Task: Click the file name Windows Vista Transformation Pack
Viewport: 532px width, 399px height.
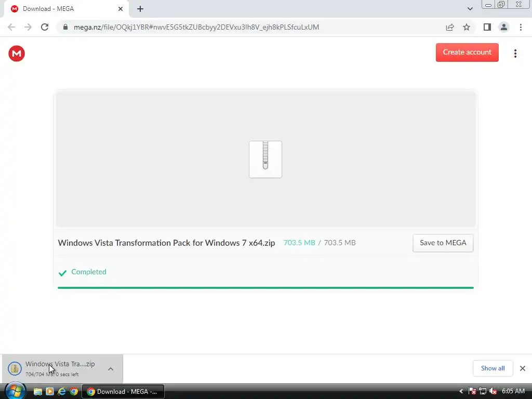Action: (x=166, y=243)
